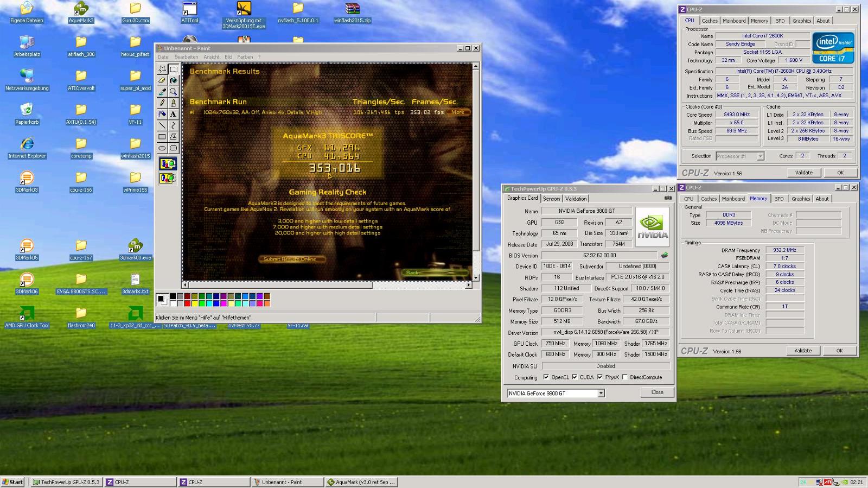Click the system tray clock
This screenshot has height=488, width=868.
click(x=856, y=482)
